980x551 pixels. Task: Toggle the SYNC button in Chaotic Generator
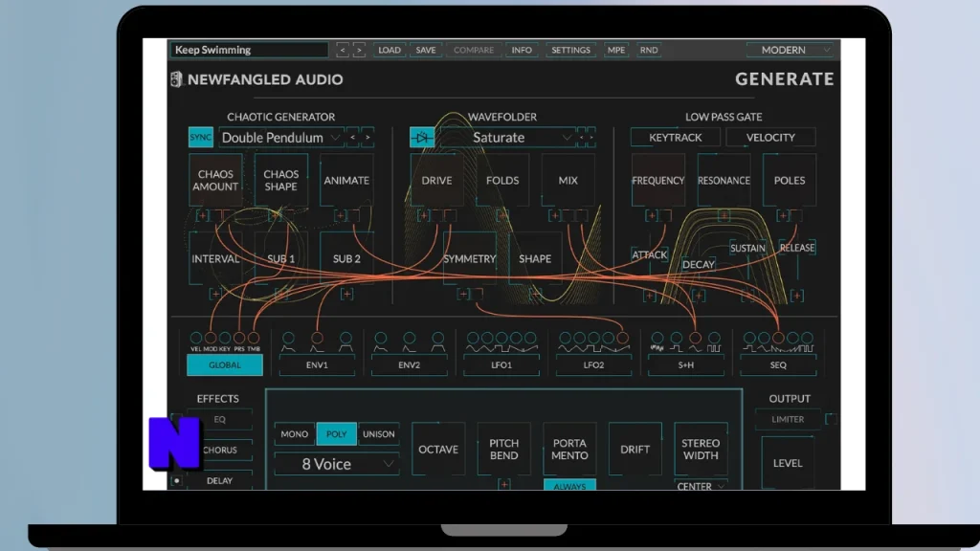click(x=201, y=138)
